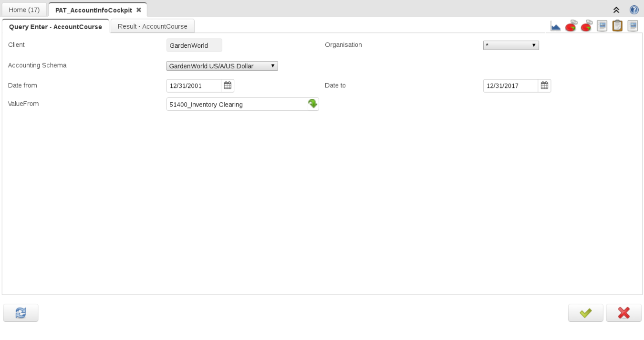Close the PAT_AccountInfoCockpit tab
Screen dimensions: 644x340
coord(139,10)
